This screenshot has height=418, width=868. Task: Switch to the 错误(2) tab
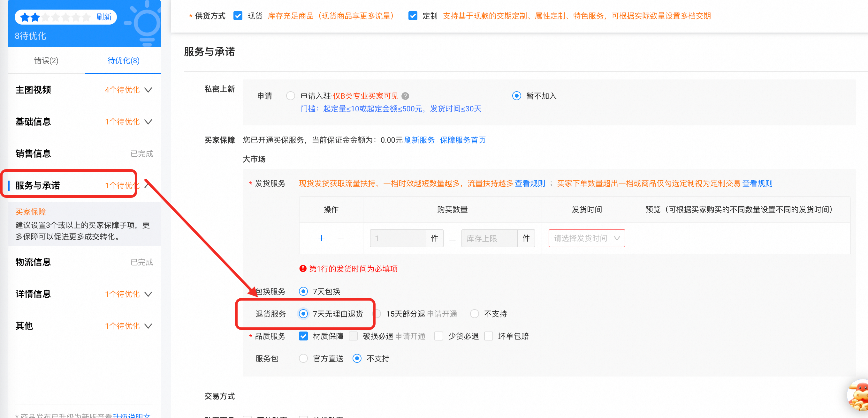[x=46, y=61]
